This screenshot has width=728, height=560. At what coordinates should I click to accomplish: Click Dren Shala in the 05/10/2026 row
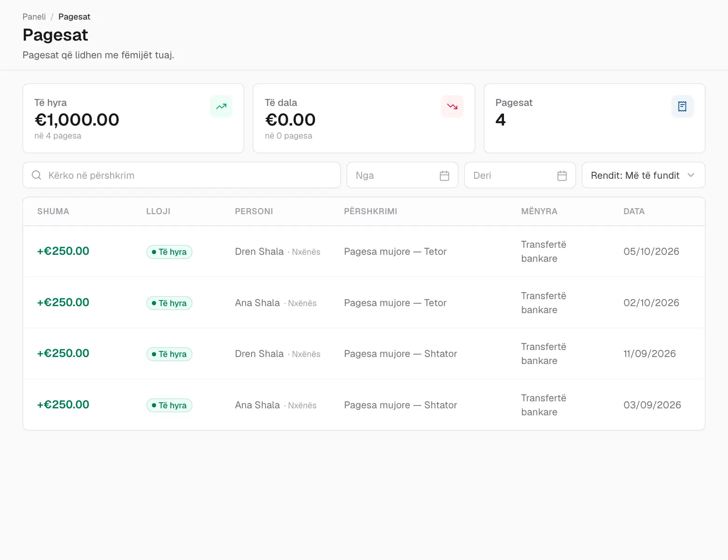coord(259,252)
